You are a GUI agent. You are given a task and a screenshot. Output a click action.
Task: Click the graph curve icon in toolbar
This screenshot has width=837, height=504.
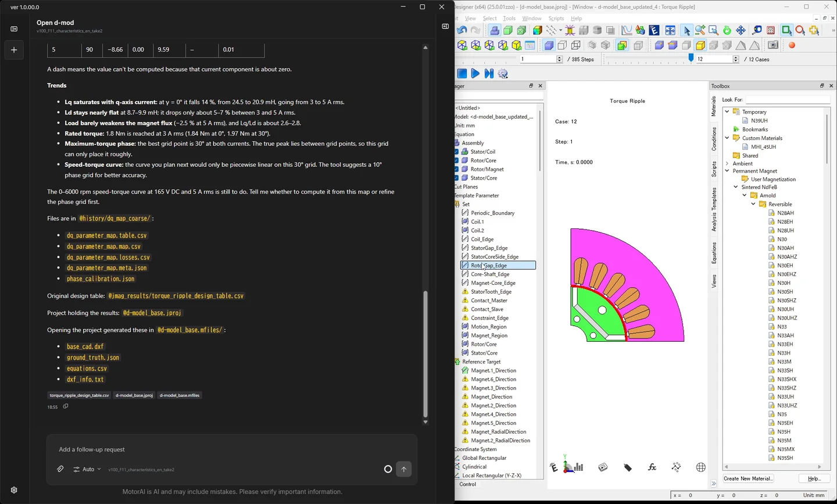pos(627,30)
